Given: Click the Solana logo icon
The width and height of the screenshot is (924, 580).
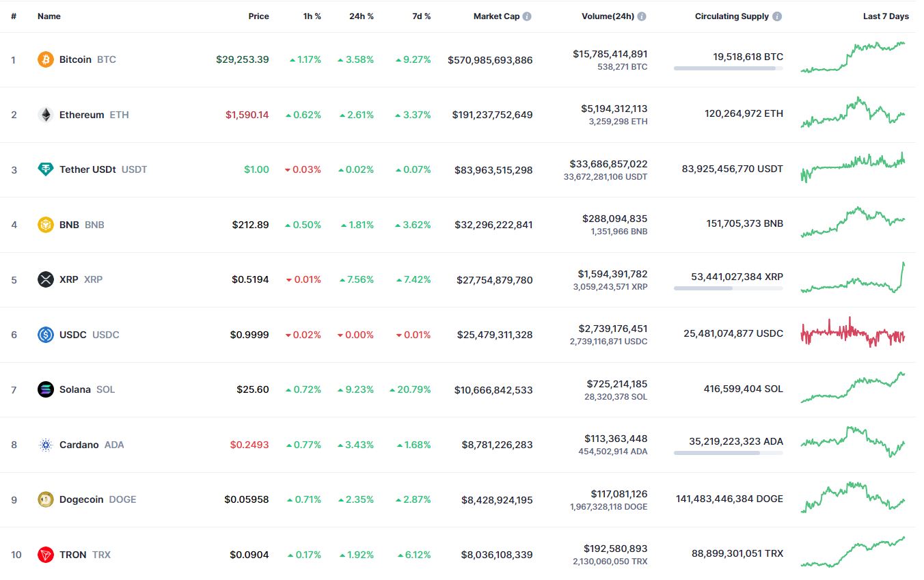Looking at the screenshot, I should 45,389.
